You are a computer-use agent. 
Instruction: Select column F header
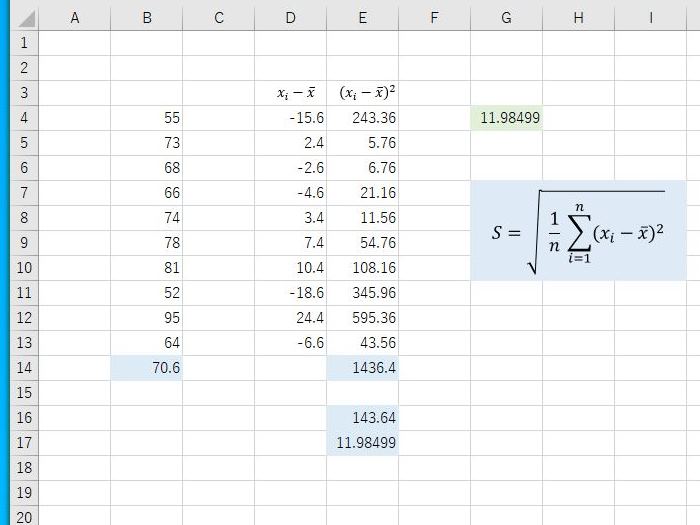pyautogui.click(x=434, y=18)
